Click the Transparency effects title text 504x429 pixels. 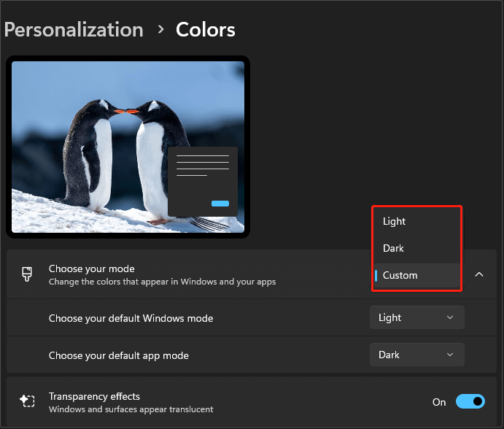tap(94, 396)
